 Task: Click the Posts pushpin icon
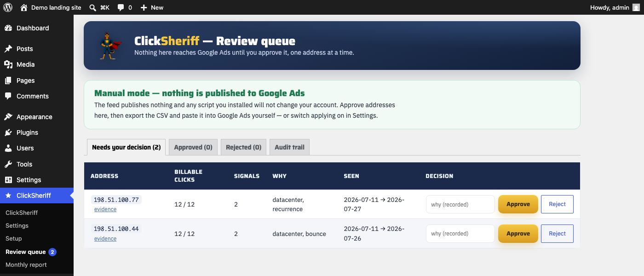tap(8, 49)
